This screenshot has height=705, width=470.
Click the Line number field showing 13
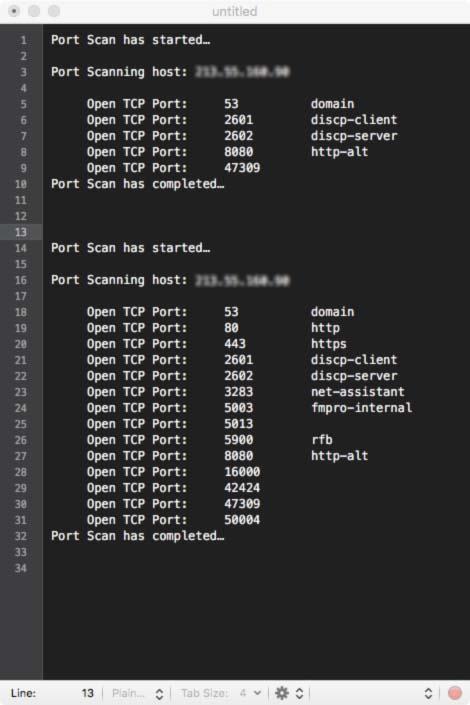87,693
